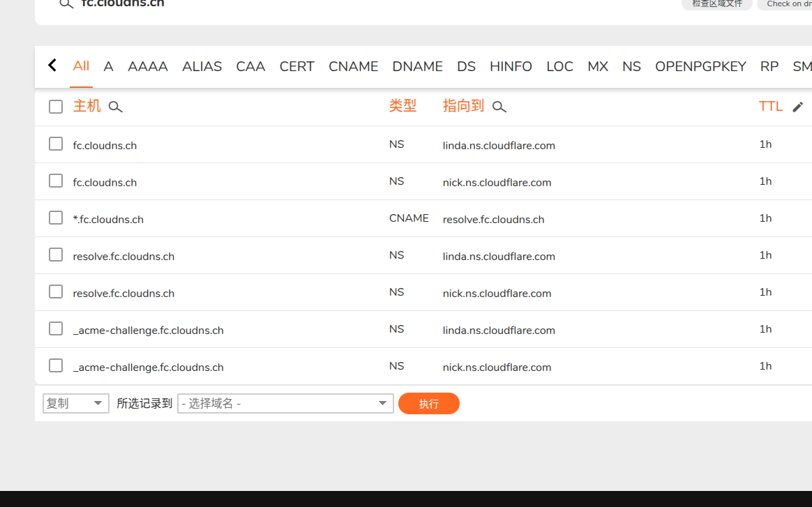Return to the All records tab
This screenshot has height=507, width=812.
pyautogui.click(x=81, y=66)
